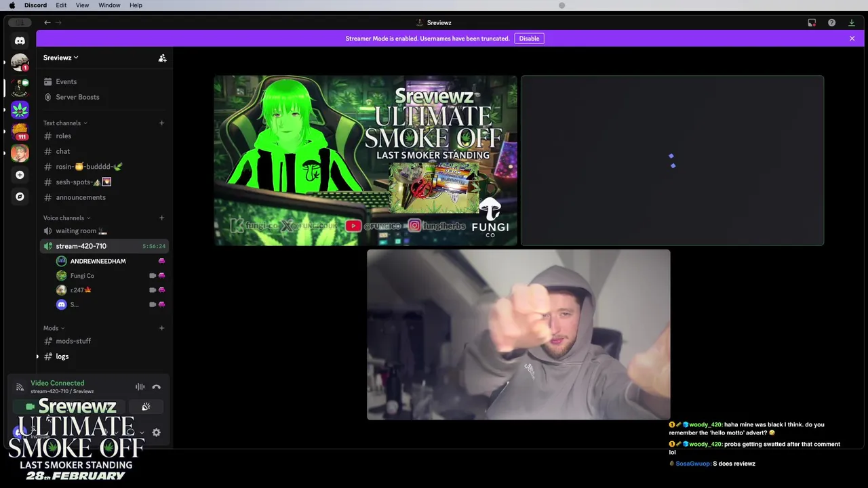The width and height of the screenshot is (868, 488).
Task: Open the roles channel
Action: [x=63, y=136]
